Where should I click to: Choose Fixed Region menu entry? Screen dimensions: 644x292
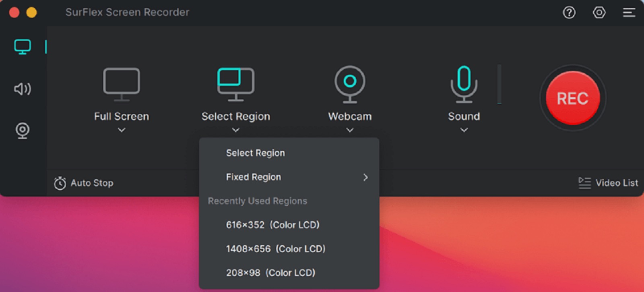point(289,177)
